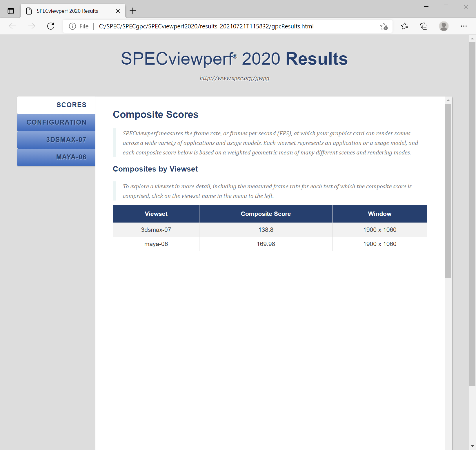
Task: Click the Composites by Viewset heading
Action: pos(155,169)
